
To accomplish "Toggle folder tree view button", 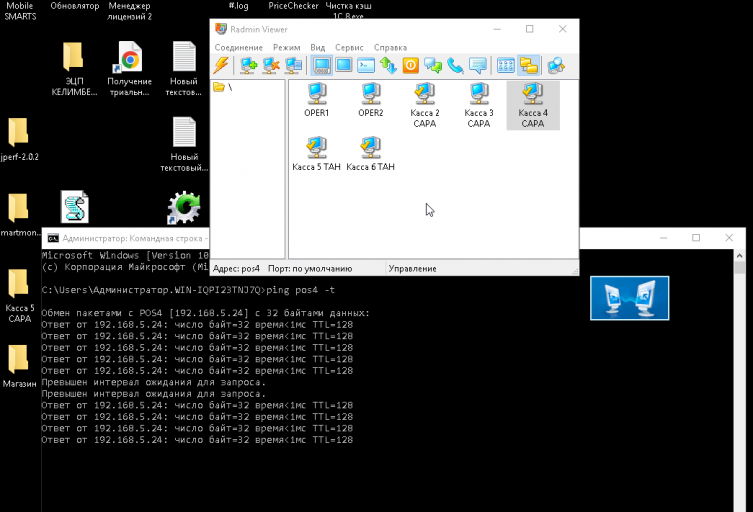I will pyautogui.click(x=528, y=65).
